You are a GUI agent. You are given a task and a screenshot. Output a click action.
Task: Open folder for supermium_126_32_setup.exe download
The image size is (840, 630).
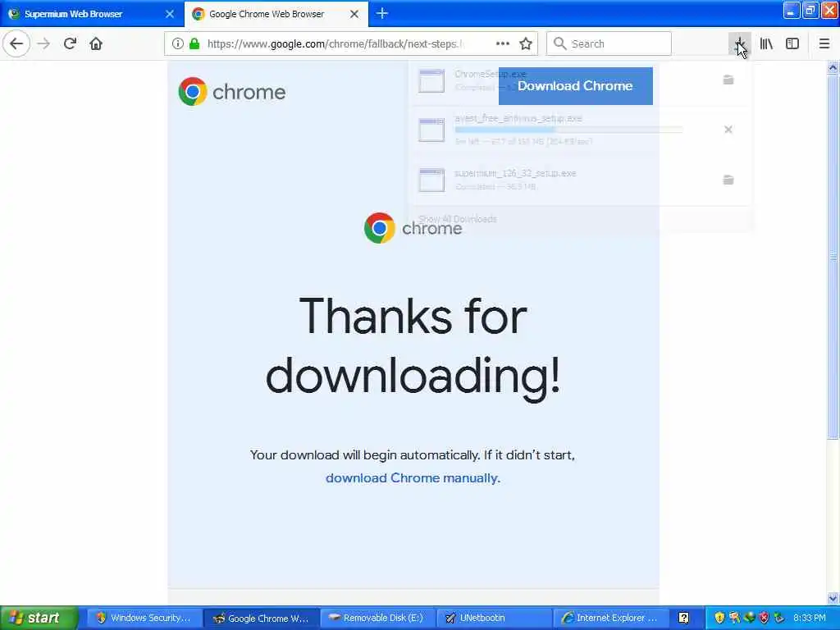tap(728, 180)
